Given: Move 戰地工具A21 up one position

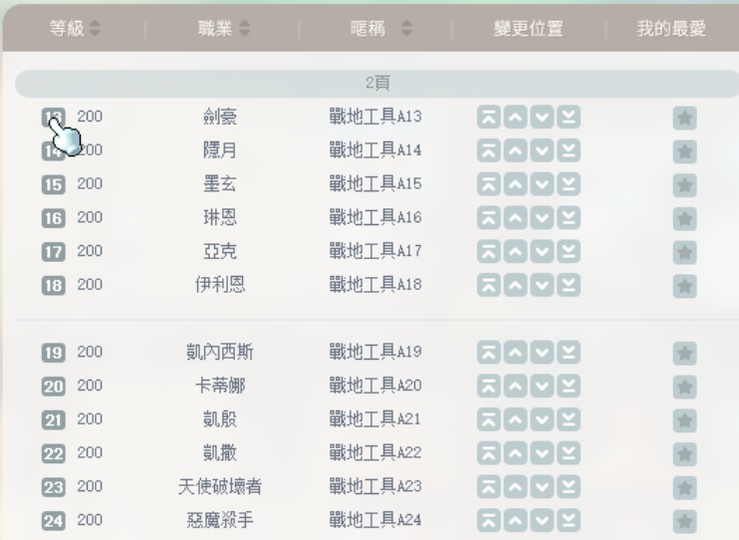Looking at the screenshot, I should click(515, 420).
